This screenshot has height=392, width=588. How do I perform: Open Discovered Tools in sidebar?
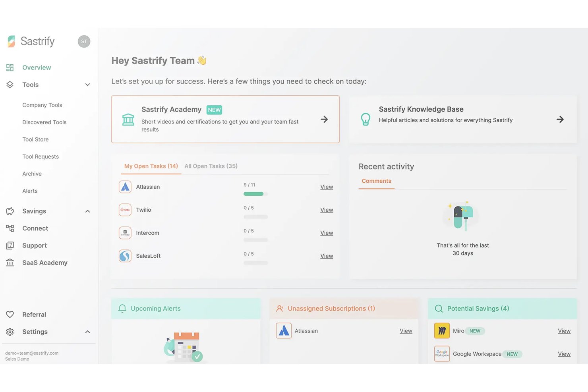[x=44, y=122]
